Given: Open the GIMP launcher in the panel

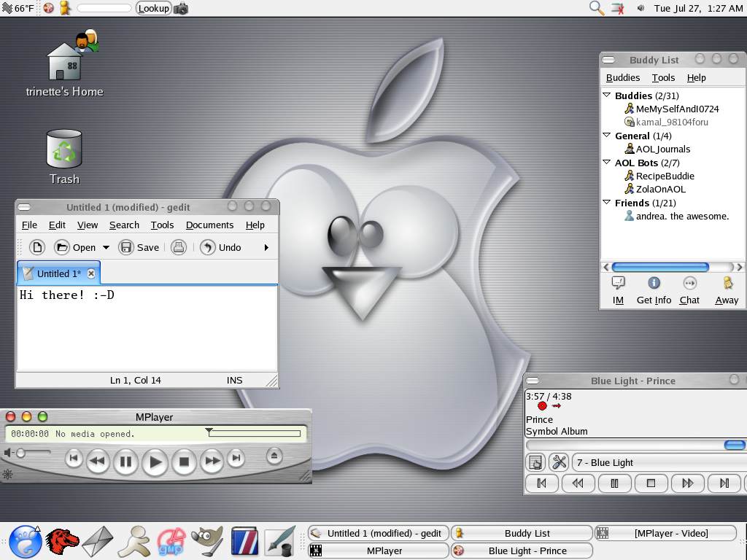Looking at the screenshot, I should click(206, 541).
